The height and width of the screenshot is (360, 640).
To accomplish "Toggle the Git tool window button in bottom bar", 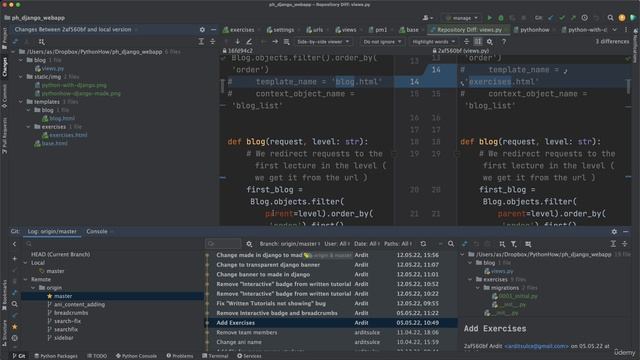I will pyautogui.click(x=19, y=356).
